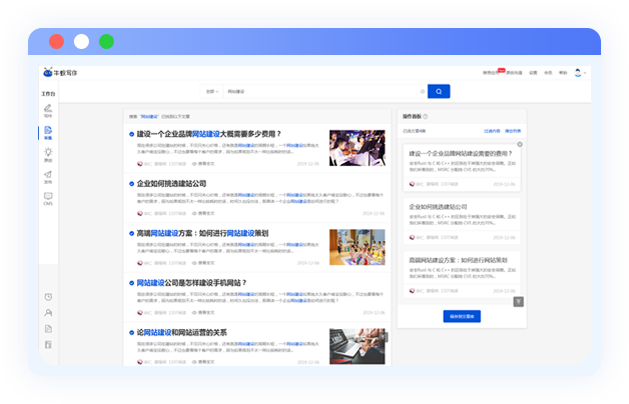This screenshot has height=404, width=629.
Task: Open the CMS icon in sidebar
Action: pyautogui.click(x=48, y=198)
